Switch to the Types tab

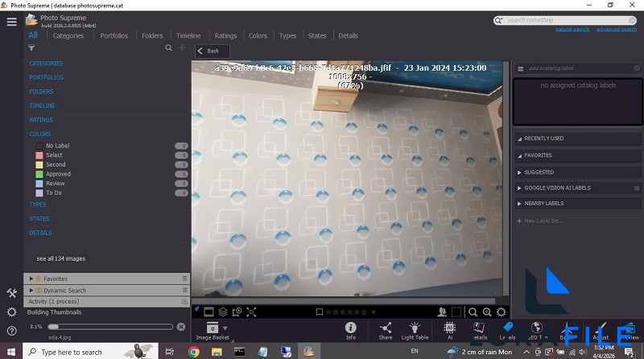[x=287, y=35]
